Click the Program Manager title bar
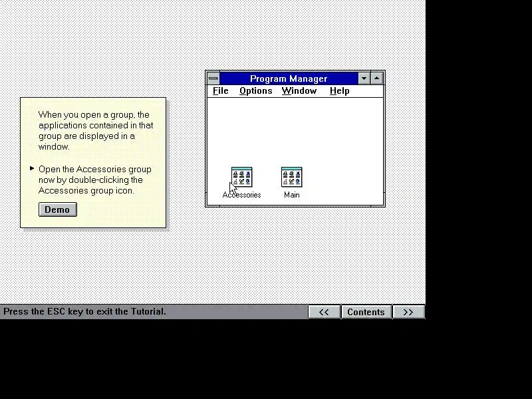 point(289,78)
